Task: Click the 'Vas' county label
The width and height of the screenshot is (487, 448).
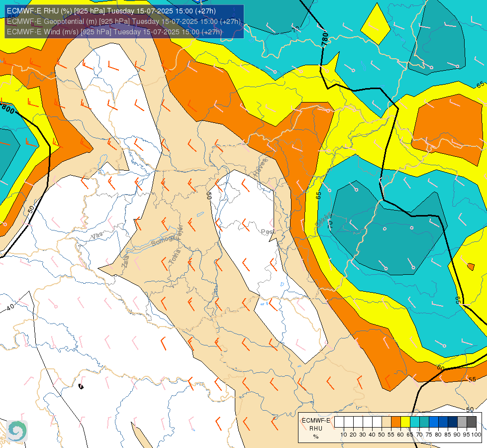Action: (97, 235)
